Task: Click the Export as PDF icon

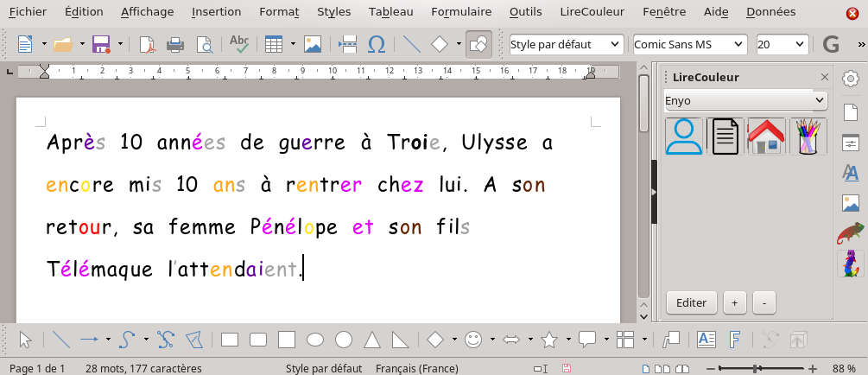Action: [x=147, y=44]
